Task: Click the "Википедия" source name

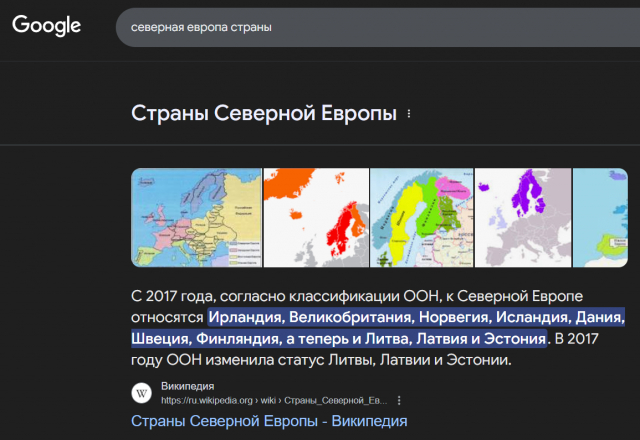Action: pyautogui.click(x=188, y=386)
